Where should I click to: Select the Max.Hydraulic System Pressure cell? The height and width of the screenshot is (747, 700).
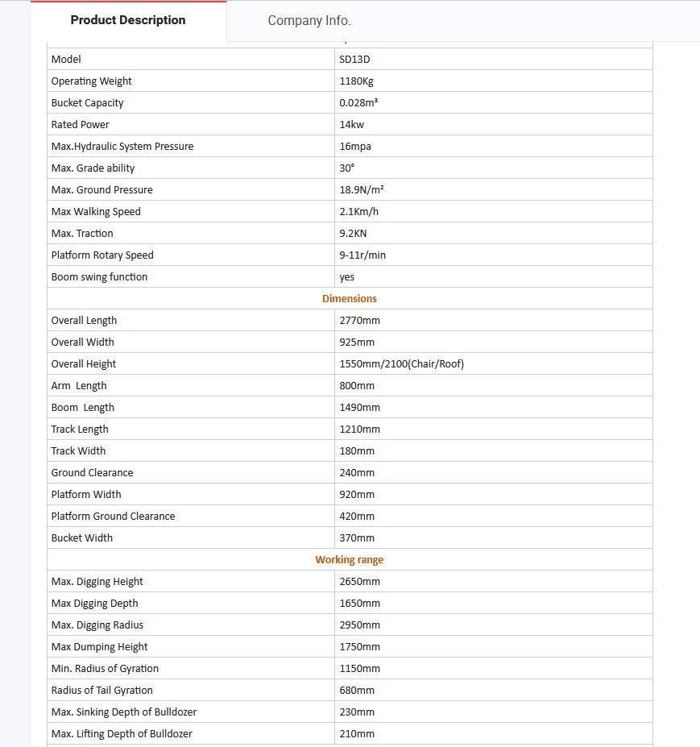click(122, 146)
